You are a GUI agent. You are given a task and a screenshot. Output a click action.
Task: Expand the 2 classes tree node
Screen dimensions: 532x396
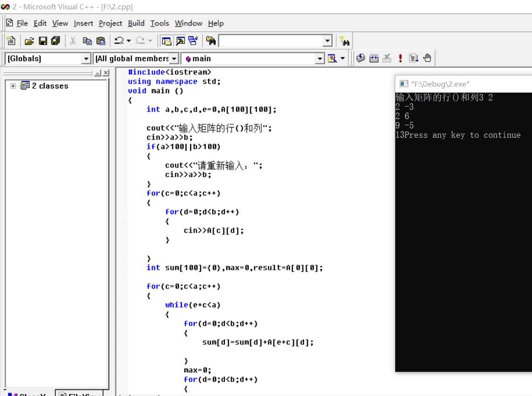(13, 86)
